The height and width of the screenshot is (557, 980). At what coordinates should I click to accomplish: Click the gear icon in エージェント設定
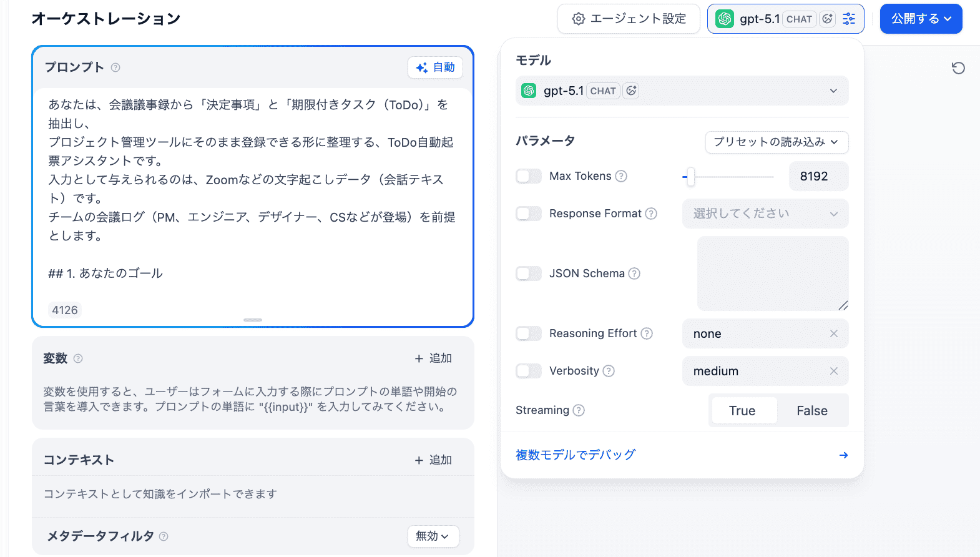coord(579,19)
